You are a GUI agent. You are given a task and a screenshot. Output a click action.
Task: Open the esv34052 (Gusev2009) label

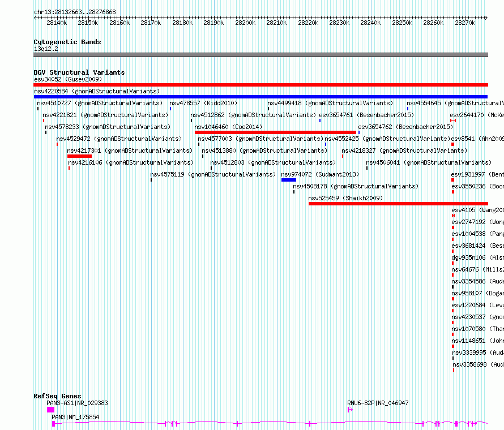pos(68,79)
